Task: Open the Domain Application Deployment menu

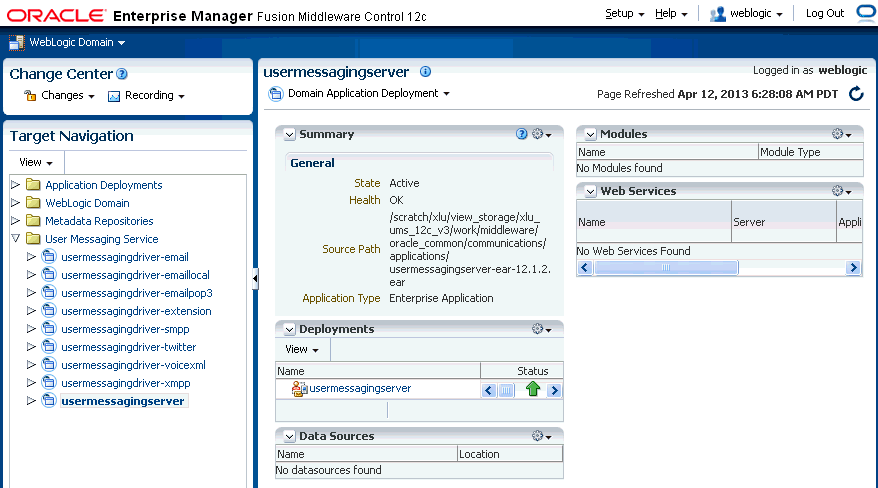Action: click(369, 93)
